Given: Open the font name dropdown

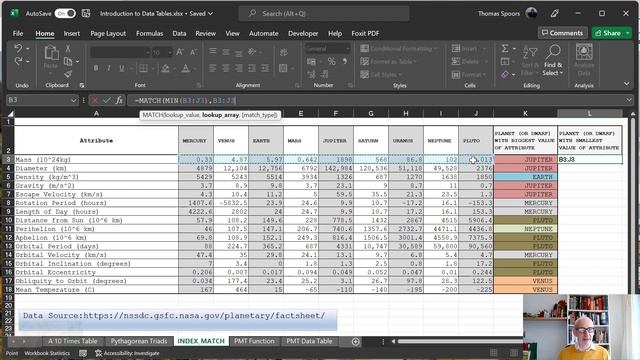Looking at the screenshot, I should click(x=147, y=52).
